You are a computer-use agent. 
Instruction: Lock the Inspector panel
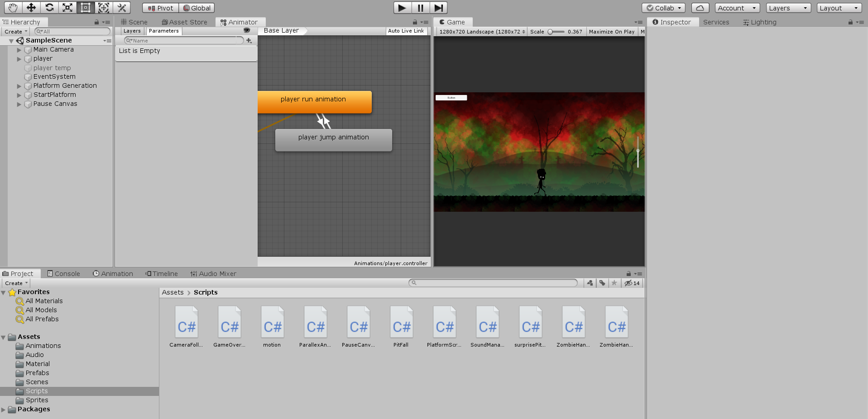(850, 22)
